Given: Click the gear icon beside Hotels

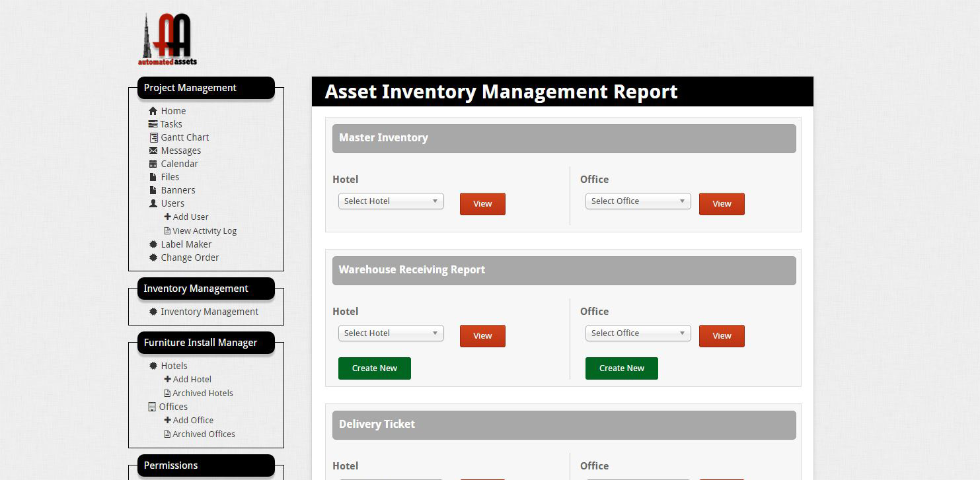Looking at the screenshot, I should (x=153, y=366).
